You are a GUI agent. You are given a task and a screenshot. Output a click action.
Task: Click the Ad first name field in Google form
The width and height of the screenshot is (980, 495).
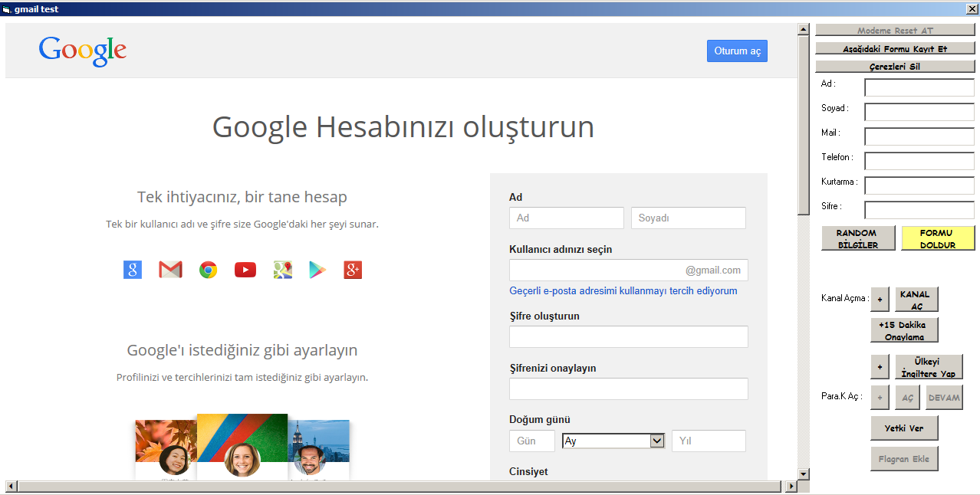coord(567,218)
